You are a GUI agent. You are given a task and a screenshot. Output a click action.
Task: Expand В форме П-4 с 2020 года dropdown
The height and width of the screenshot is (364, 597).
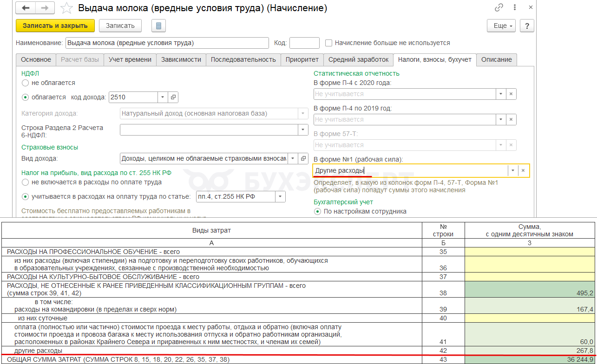click(x=501, y=94)
